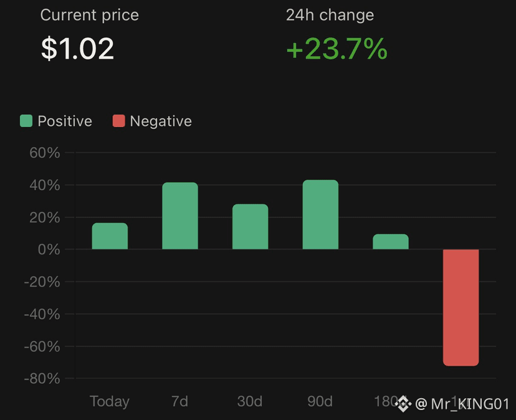The width and height of the screenshot is (516, 420).
Task: Click the green Positive legend swatch
Action: [26, 121]
